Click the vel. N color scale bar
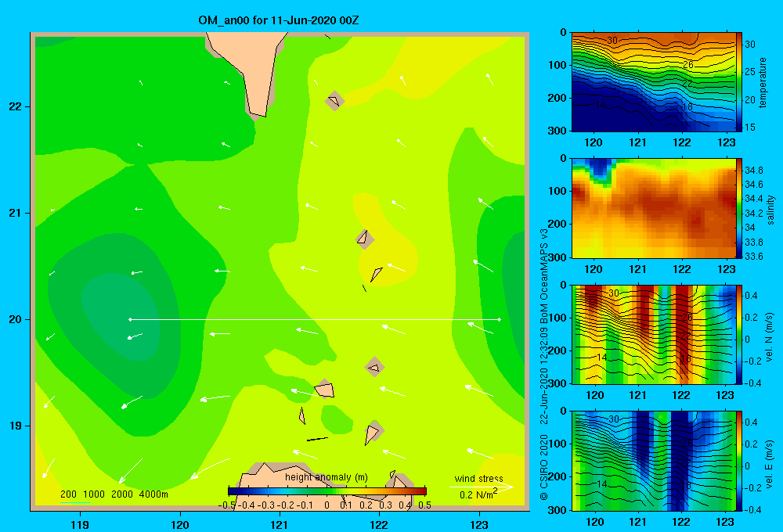This screenshot has height=532, width=783. click(x=739, y=334)
